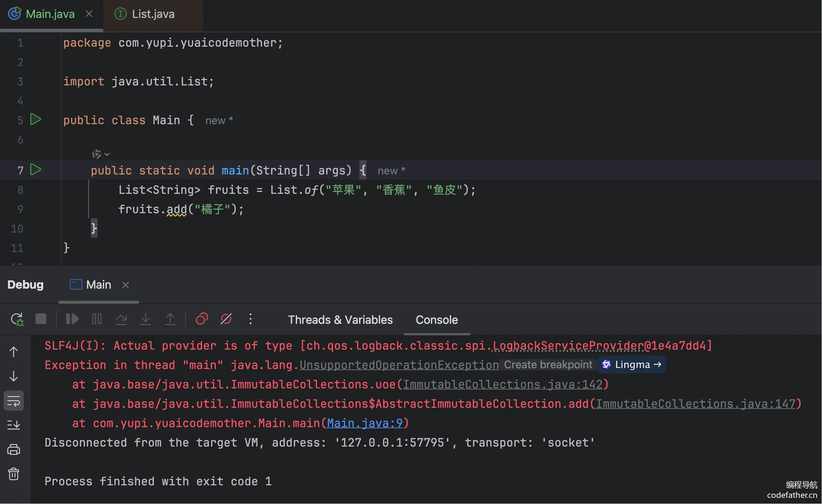Image resolution: width=822 pixels, height=504 pixels.
Task: Click the Pause Program icon
Action: click(x=97, y=319)
